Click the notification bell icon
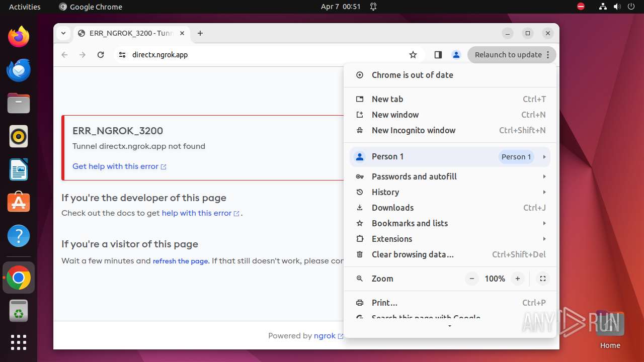644x362 pixels. click(x=373, y=7)
